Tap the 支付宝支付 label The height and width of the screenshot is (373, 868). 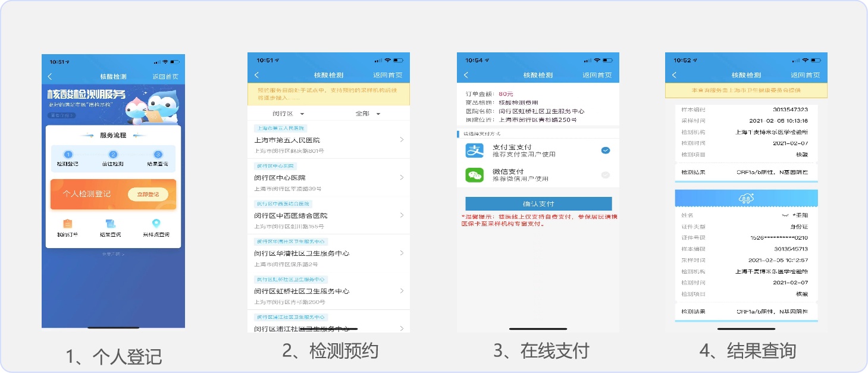512,147
